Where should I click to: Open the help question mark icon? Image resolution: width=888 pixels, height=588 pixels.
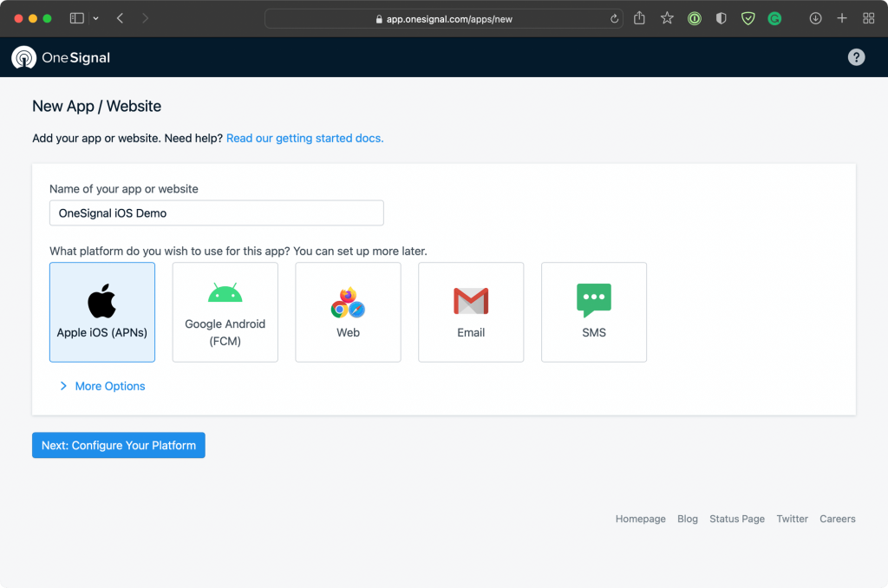click(x=856, y=57)
